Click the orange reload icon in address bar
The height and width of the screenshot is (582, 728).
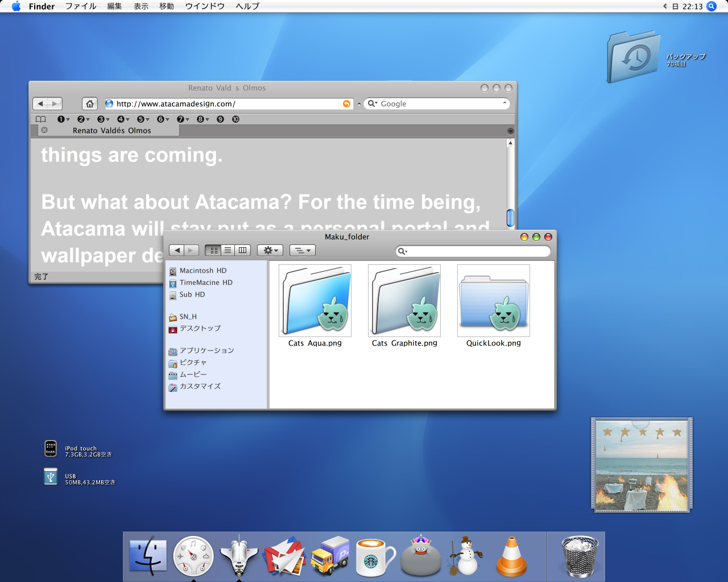click(x=346, y=103)
